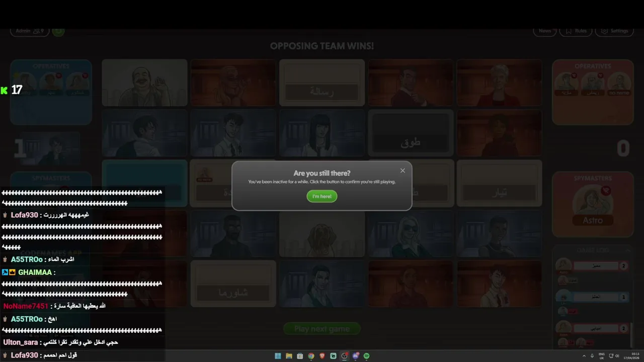The width and height of the screenshot is (644, 362).
Task: Open the blonde woman with sunglasses card
Action: click(x=411, y=233)
